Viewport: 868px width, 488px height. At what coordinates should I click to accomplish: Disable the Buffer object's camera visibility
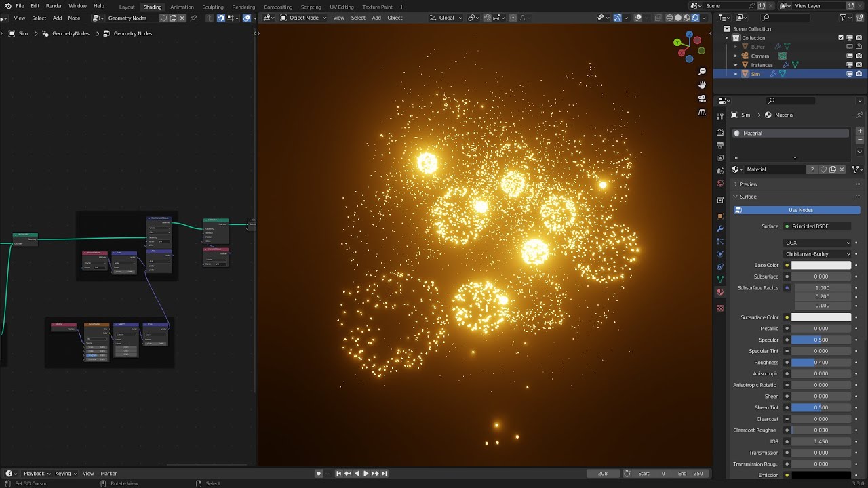pyautogui.click(x=859, y=46)
